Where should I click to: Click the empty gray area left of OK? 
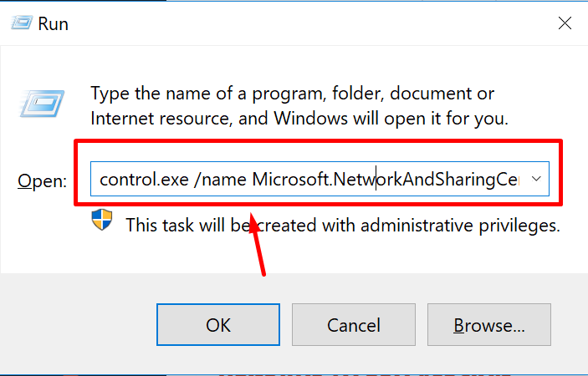coord(79,324)
